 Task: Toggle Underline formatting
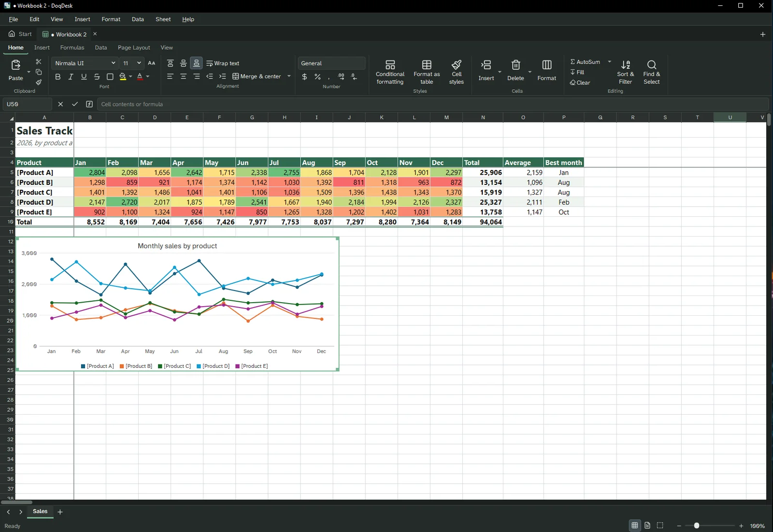84,77
